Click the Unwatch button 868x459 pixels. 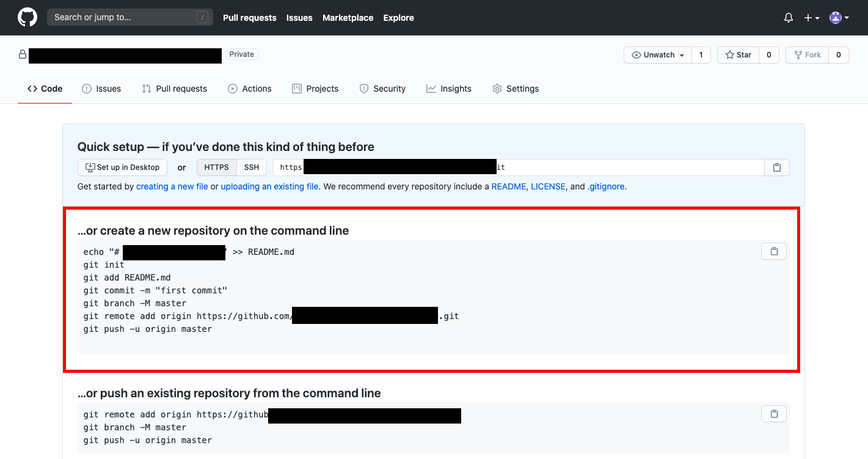[658, 55]
